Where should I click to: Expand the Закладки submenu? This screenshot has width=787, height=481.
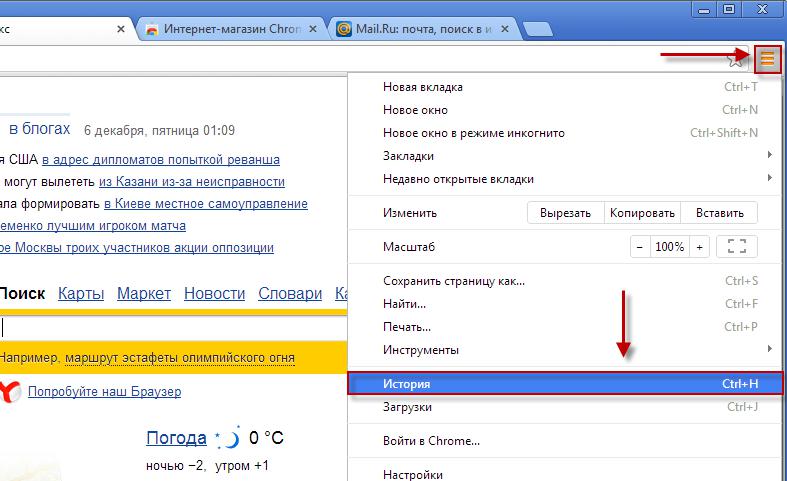(x=565, y=156)
